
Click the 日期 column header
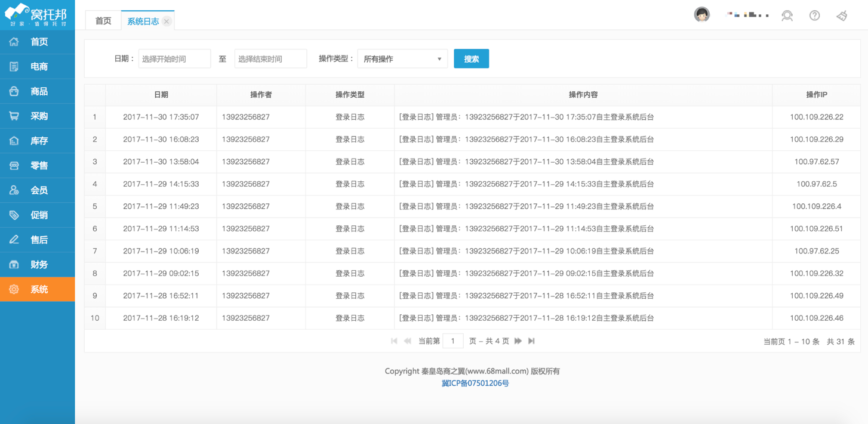point(161,95)
